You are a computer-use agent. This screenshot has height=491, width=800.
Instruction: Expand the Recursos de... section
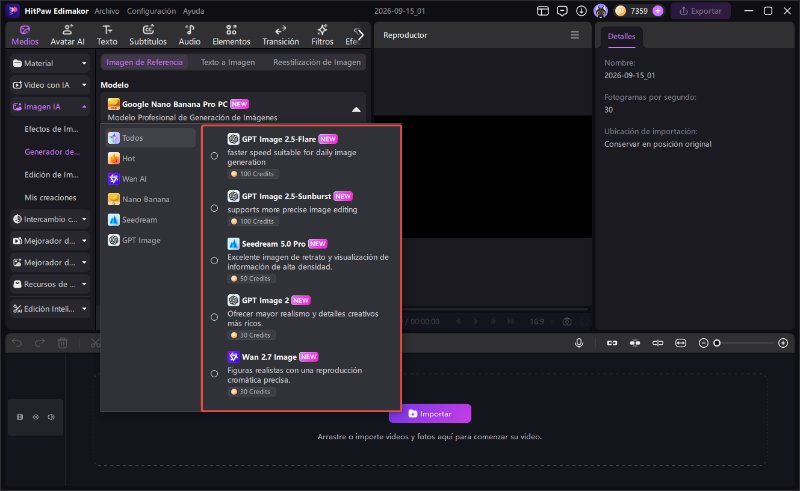pyautogui.click(x=49, y=284)
